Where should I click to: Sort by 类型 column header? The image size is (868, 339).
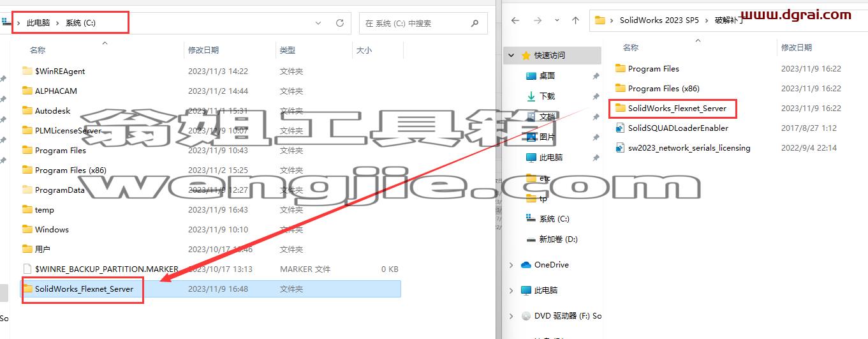tap(288, 50)
